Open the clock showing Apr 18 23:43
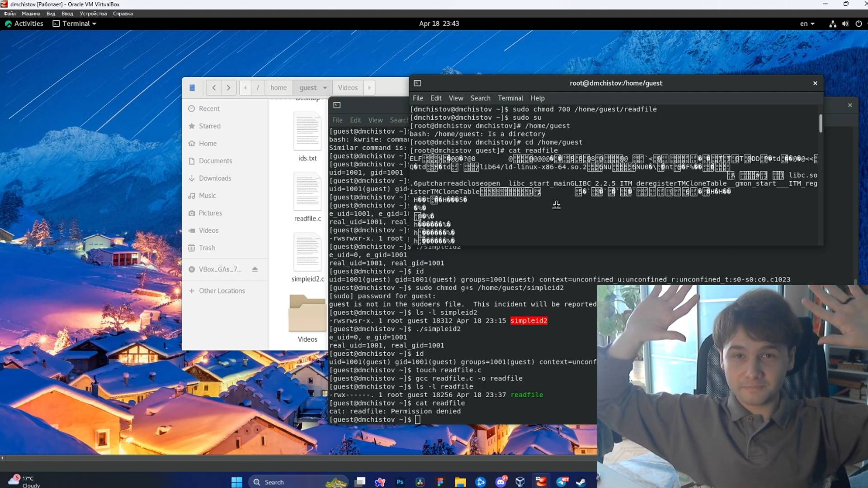This screenshot has width=868, height=488. [439, 23]
